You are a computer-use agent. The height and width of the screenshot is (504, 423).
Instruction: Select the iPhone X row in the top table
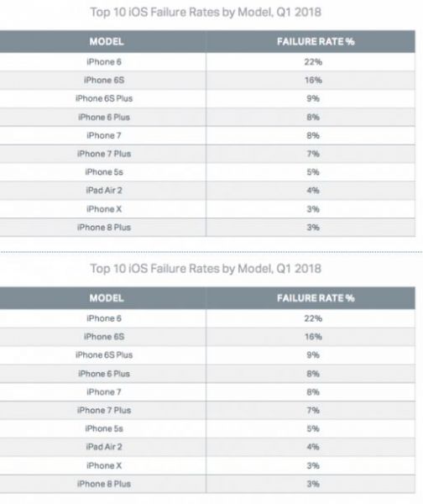[207, 209]
